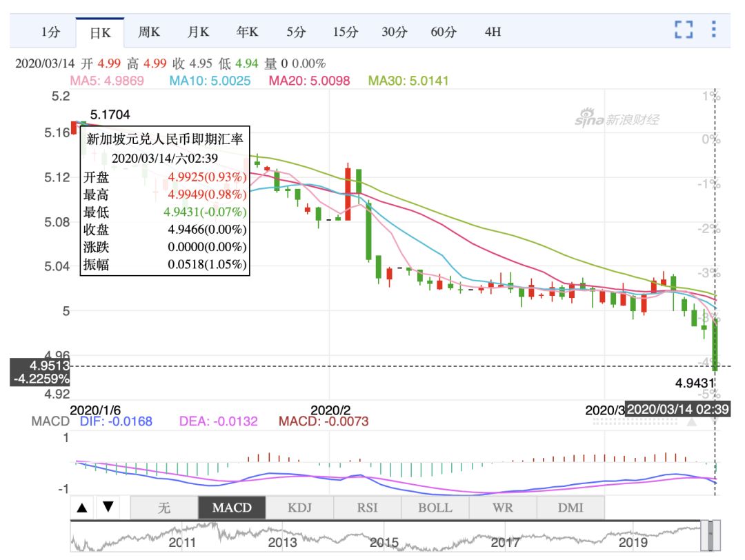Viewport: 745px width, 560px height.
Task: Switch indicator to BOLL
Action: (435, 508)
